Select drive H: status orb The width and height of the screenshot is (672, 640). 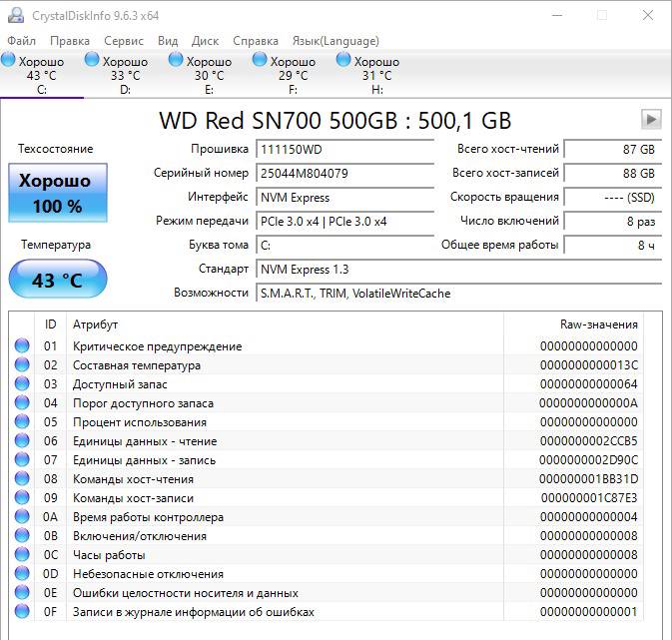343,60
